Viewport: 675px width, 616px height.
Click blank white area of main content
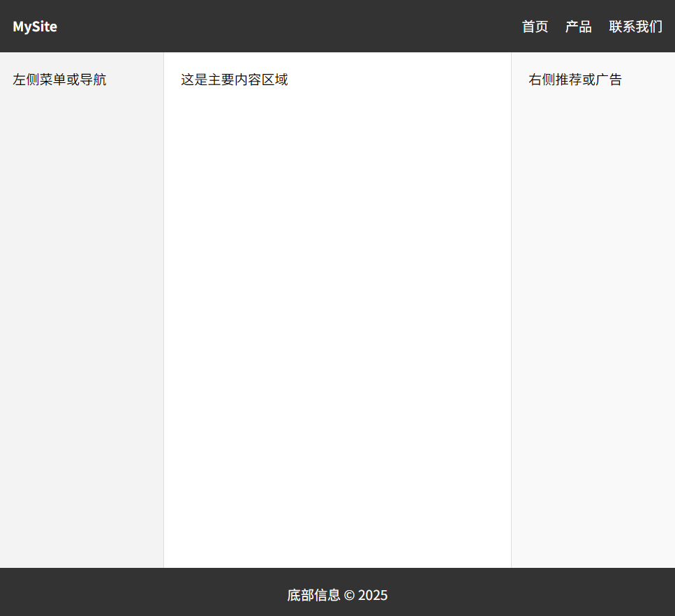click(x=337, y=314)
